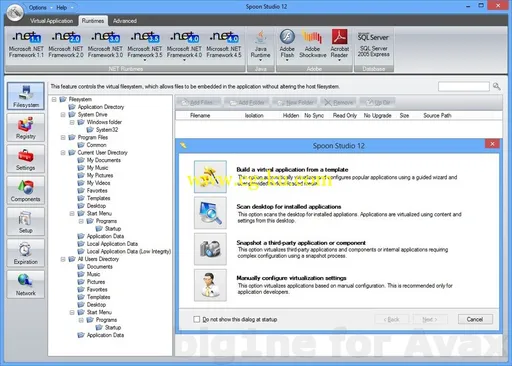
Task: Select My Videos folder in tree
Action: click(x=98, y=183)
